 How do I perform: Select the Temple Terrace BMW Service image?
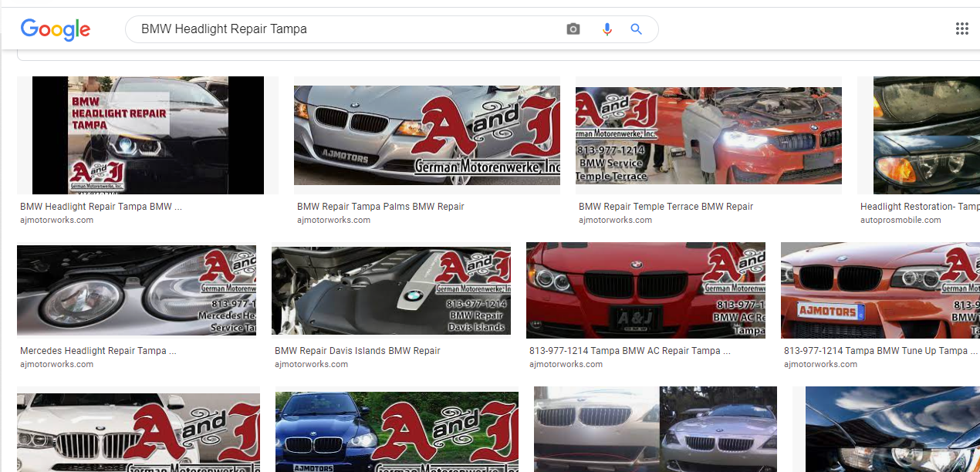[x=708, y=135]
